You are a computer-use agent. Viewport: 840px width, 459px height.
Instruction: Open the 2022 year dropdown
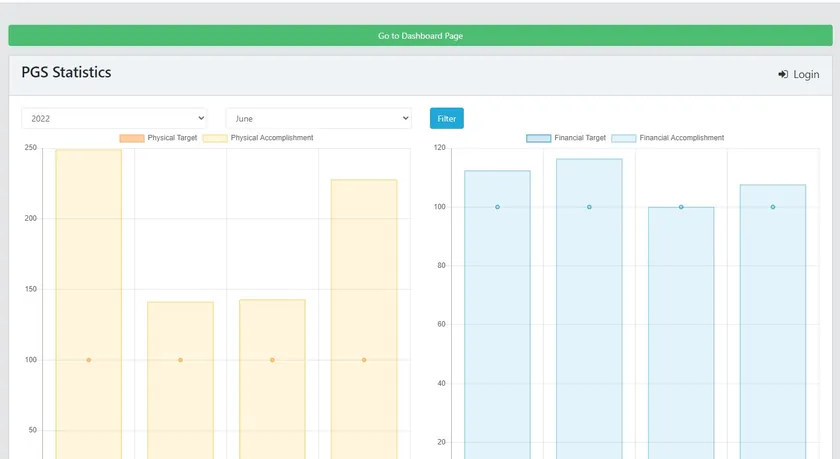click(x=114, y=118)
